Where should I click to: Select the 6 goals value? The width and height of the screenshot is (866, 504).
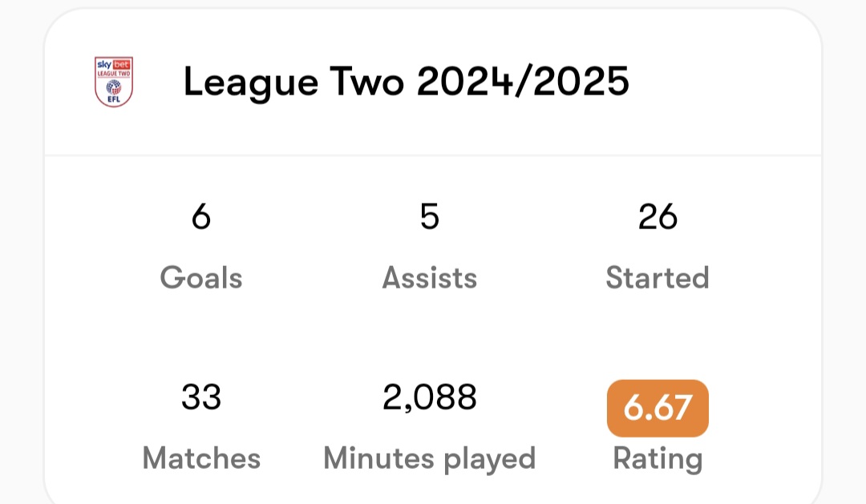coord(201,216)
